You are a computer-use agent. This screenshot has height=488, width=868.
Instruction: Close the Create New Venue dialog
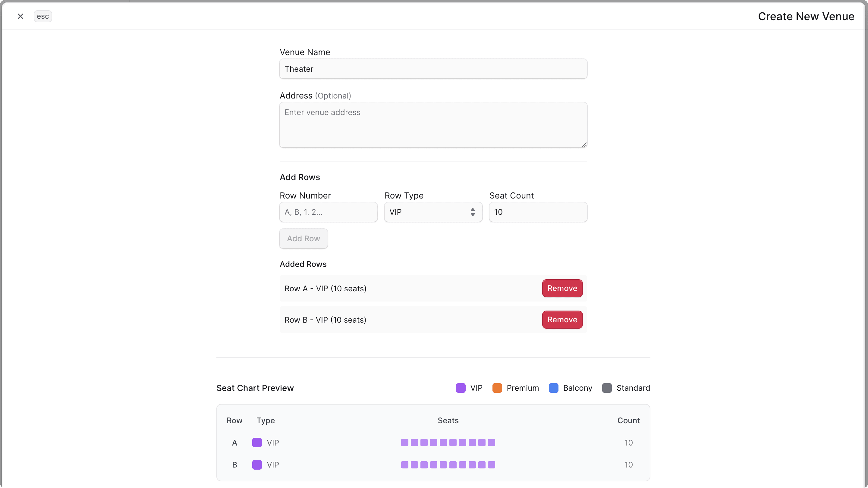coord(20,16)
